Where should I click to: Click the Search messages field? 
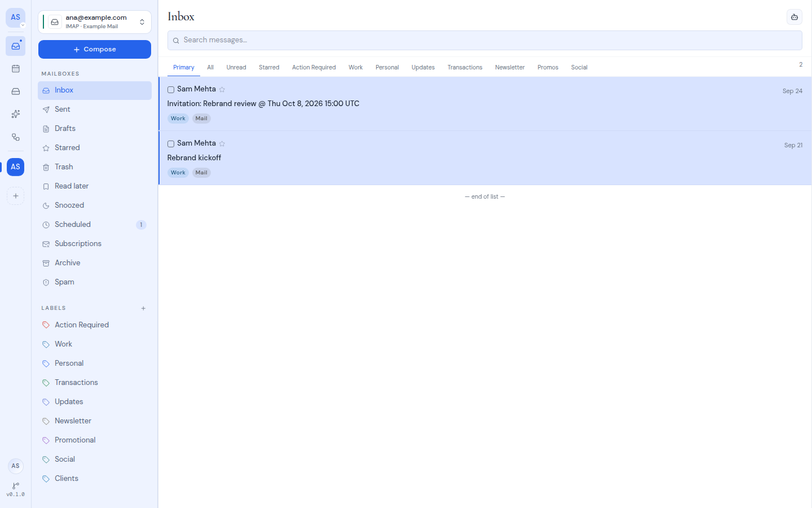[485, 40]
